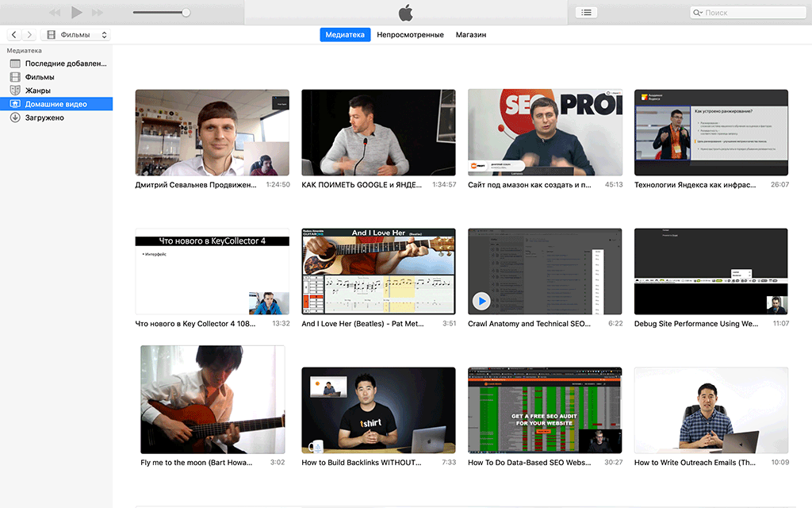
Task: Go forward using the right chevron
Action: 29,35
